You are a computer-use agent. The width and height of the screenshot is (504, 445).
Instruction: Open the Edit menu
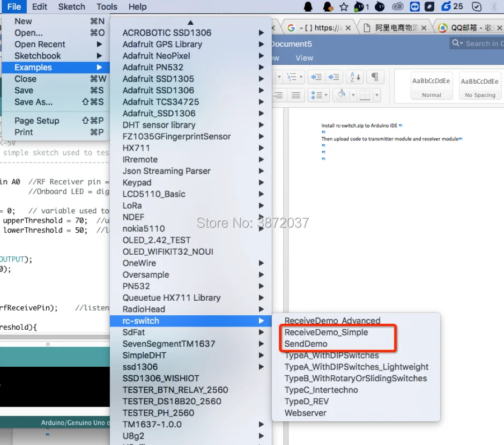40,6
